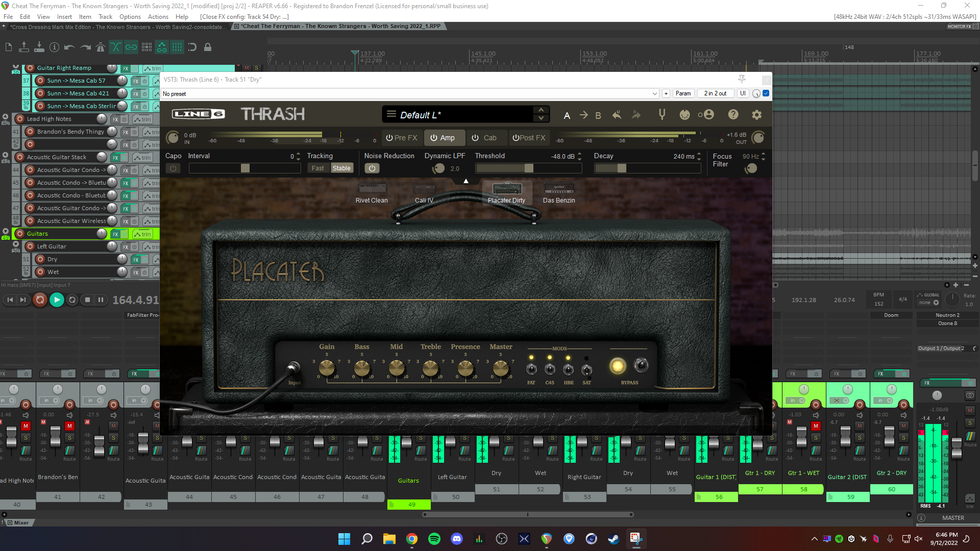Click the transport Record button
Image resolution: width=980 pixels, height=551 pixels.
pyautogui.click(x=40, y=300)
